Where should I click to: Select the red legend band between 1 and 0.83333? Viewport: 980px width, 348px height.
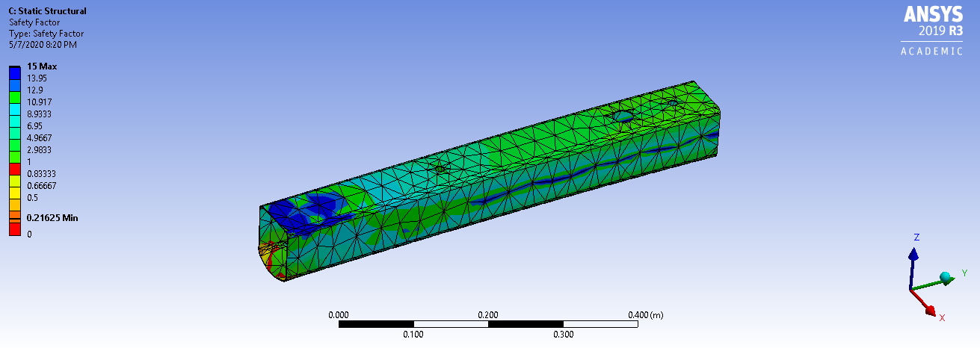[15, 168]
